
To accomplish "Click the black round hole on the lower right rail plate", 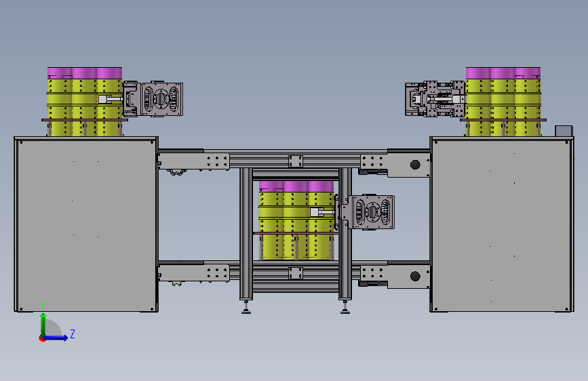I will pyautogui.click(x=415, y=277).
